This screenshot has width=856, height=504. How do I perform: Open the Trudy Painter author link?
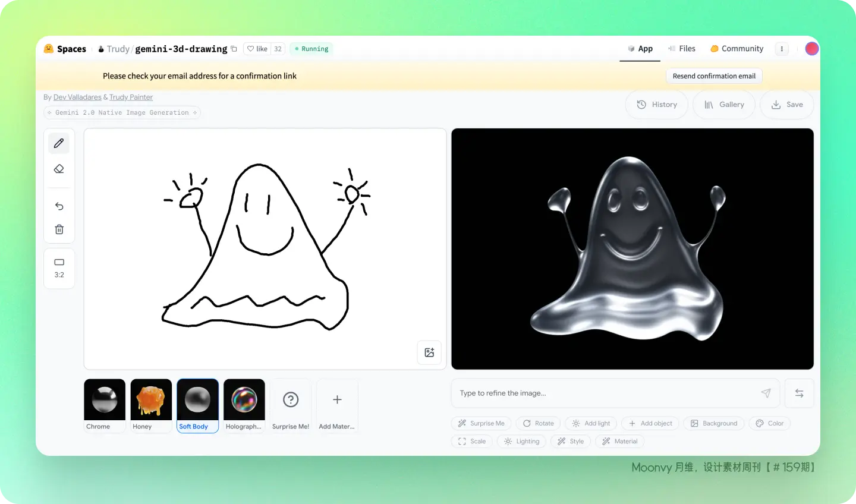pyautogui.click(x=131, y=97)
